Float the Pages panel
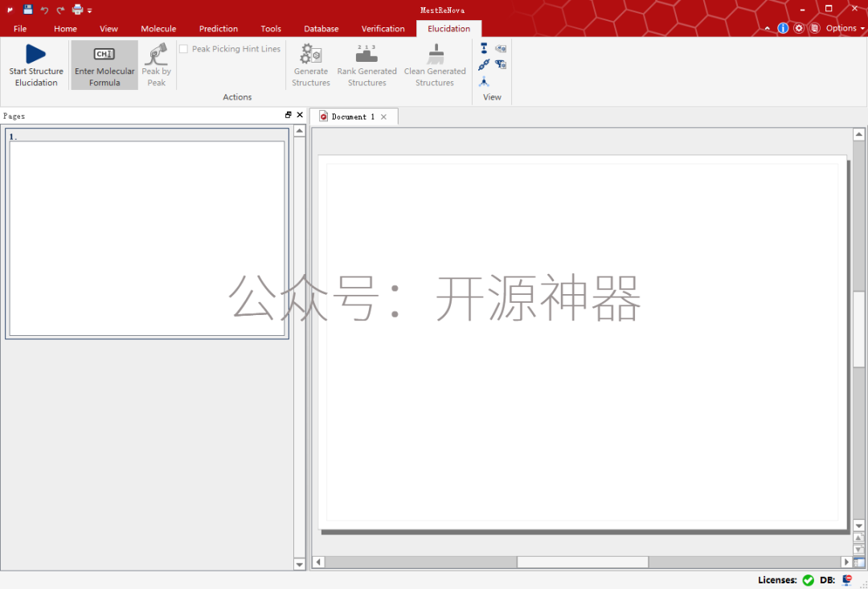 click(289, 115)
